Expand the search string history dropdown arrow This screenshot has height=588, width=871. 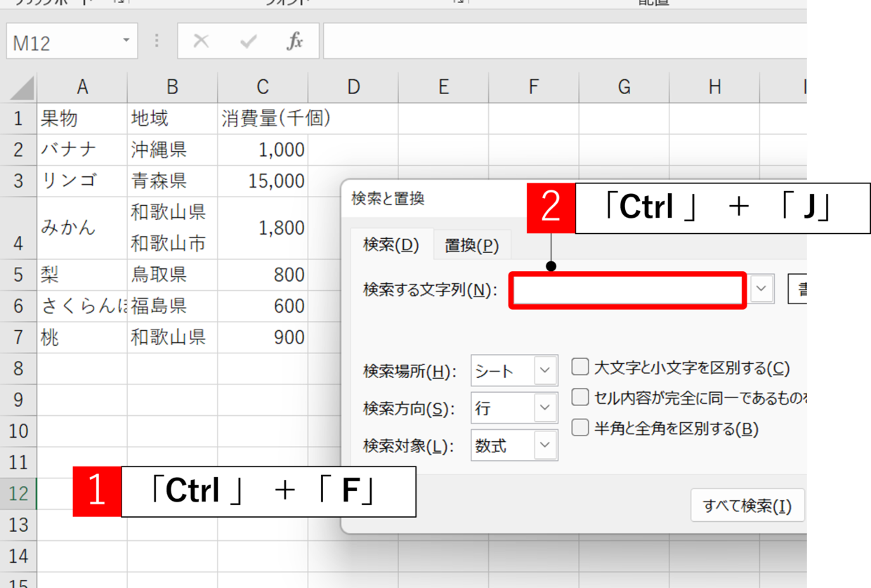point(761,289)
